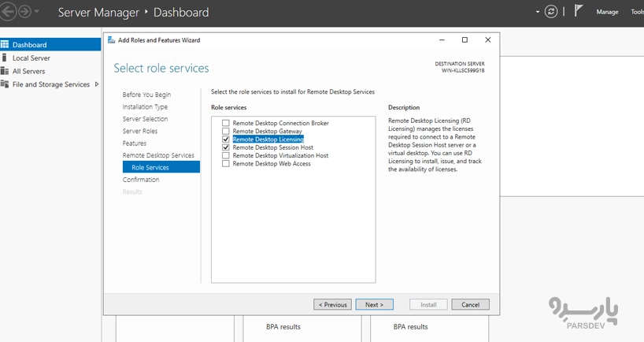Go to Server Roles wizard step
Screen dimensions: 644x342
click(139, 131)
